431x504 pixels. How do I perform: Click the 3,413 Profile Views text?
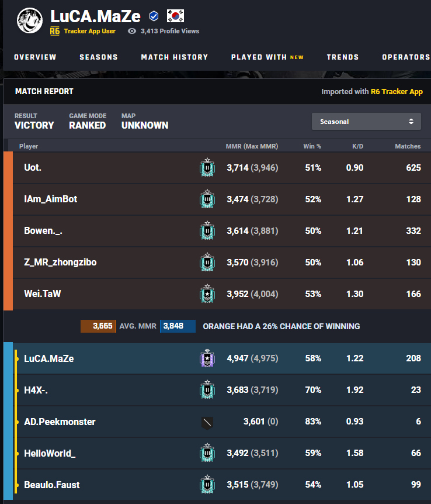click(170, 31)
